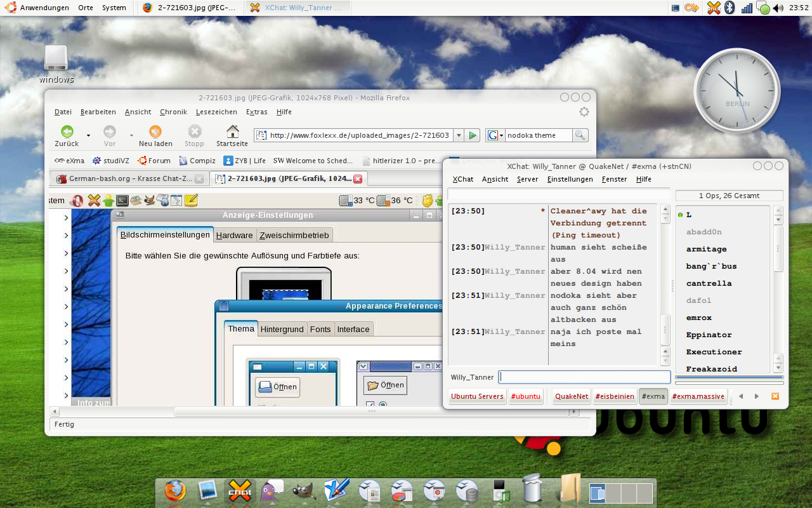The image size is (812, 508).
Task: Click green Go arrow beside URL bar
Action: (472, 135)
